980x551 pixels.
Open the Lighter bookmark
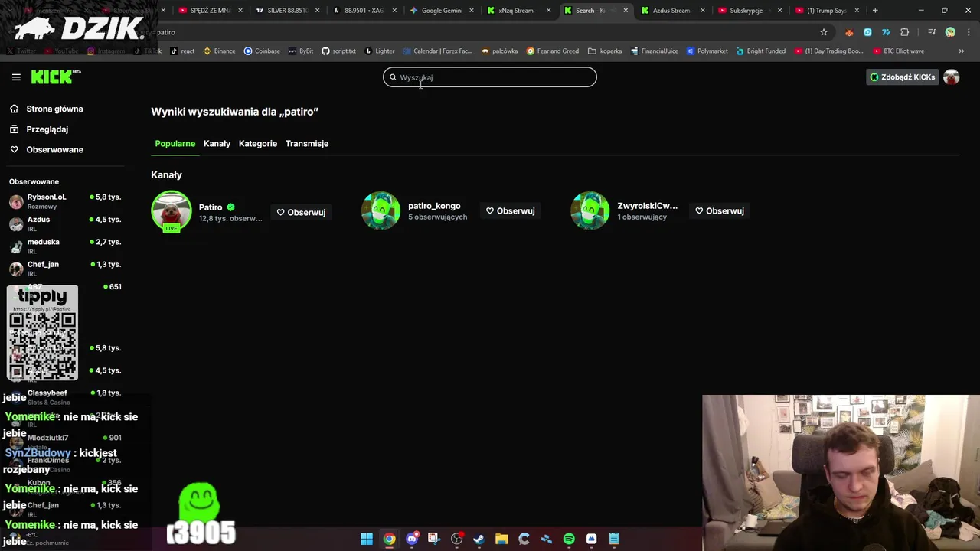[380, 51]
